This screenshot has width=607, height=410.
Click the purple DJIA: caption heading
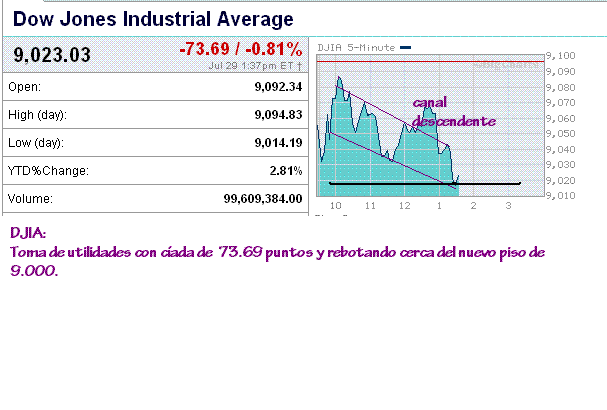(28, 233)
